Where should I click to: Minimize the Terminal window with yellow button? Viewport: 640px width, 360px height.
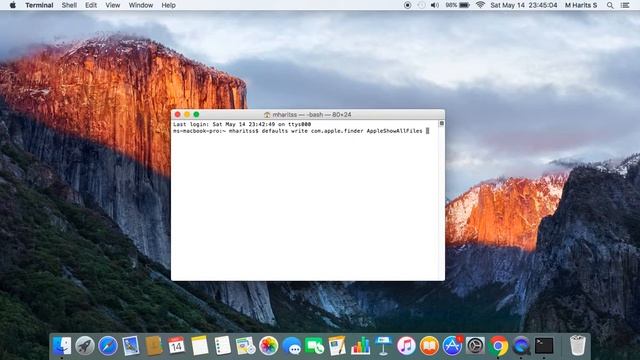pos(187,115)
